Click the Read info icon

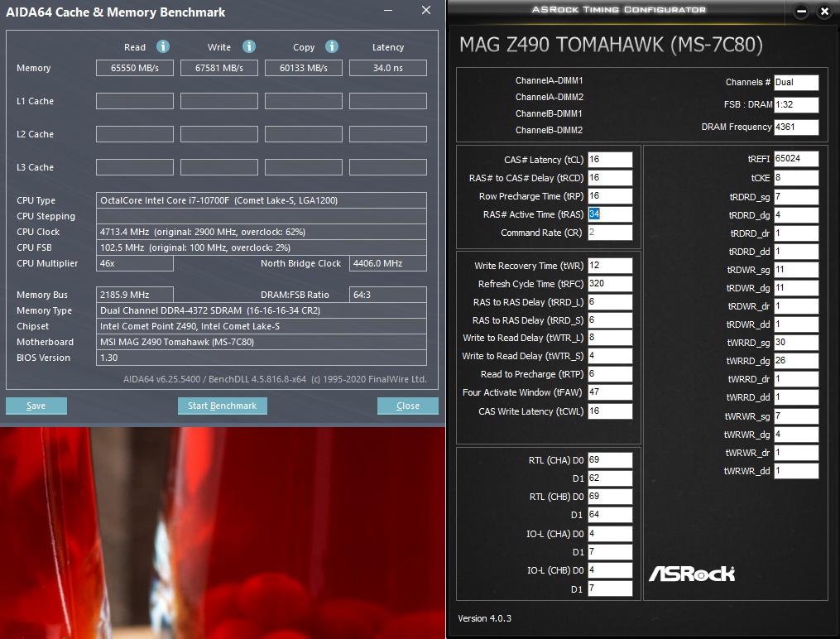point(163,46)
